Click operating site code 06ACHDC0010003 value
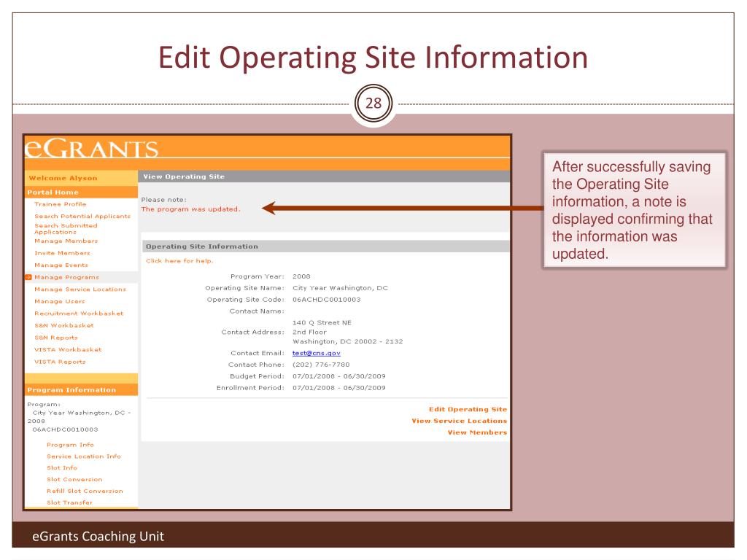Viewport: 747px width, 560px height. [326, 300]
